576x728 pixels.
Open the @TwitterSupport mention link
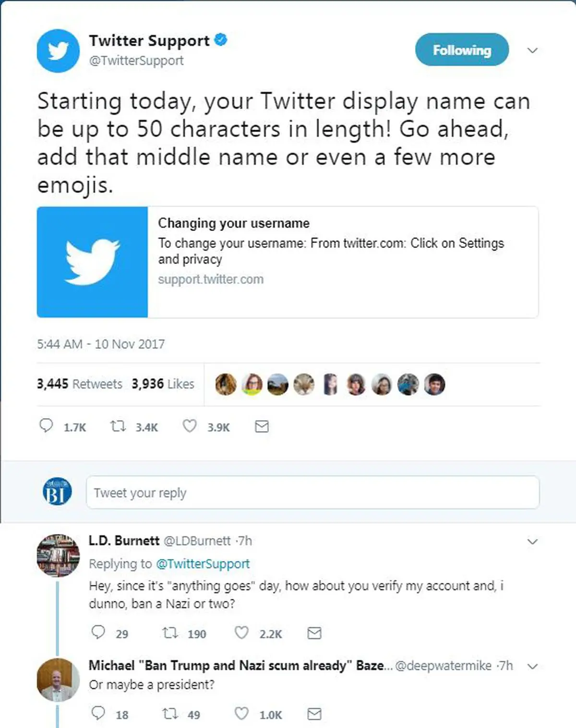pos(203,563)
